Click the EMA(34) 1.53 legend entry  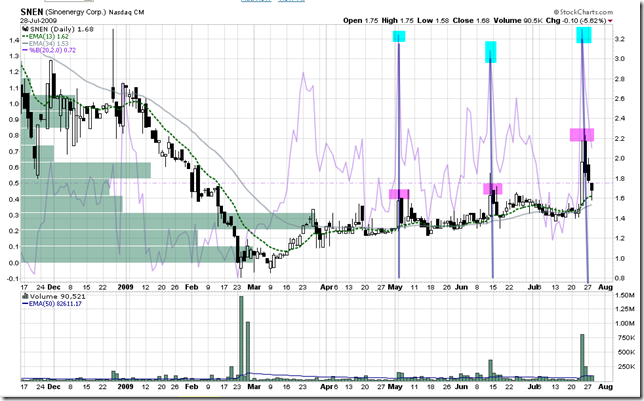[x=45, y=43]
